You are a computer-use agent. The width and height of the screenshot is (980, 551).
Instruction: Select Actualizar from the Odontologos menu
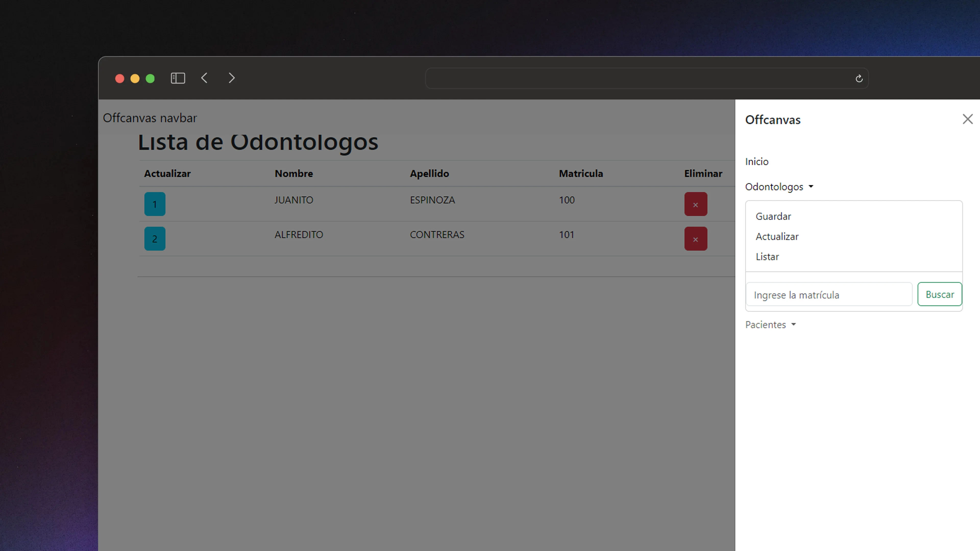777,236
